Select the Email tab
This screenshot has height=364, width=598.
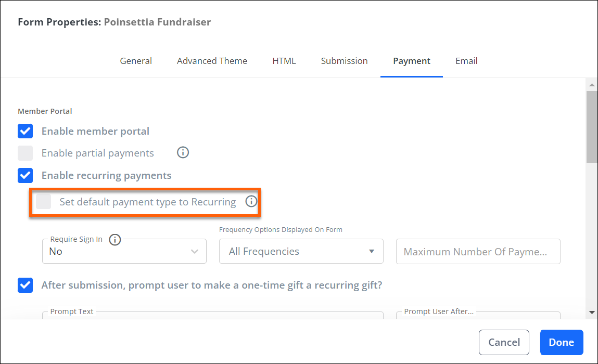point(466,61)
